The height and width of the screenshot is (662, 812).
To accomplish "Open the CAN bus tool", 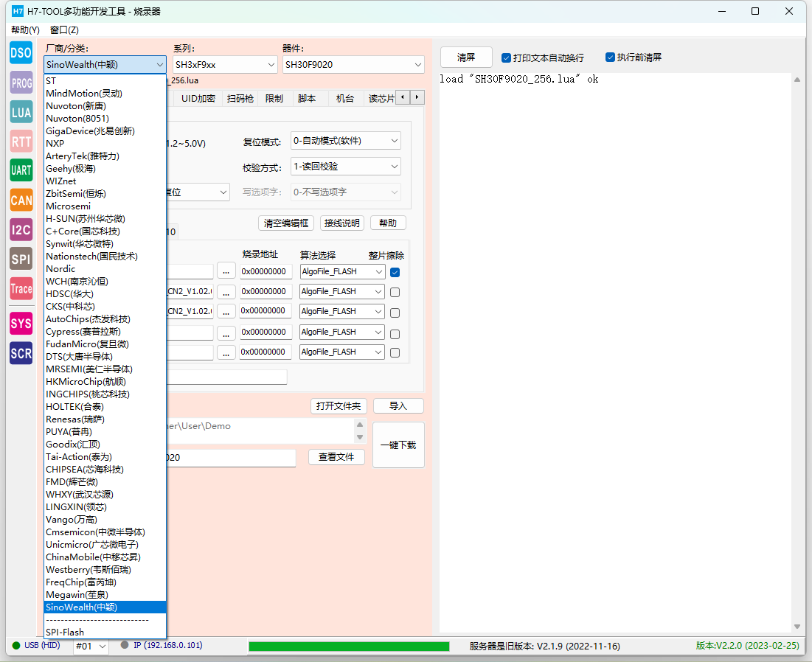I will (x=21, y=200).
